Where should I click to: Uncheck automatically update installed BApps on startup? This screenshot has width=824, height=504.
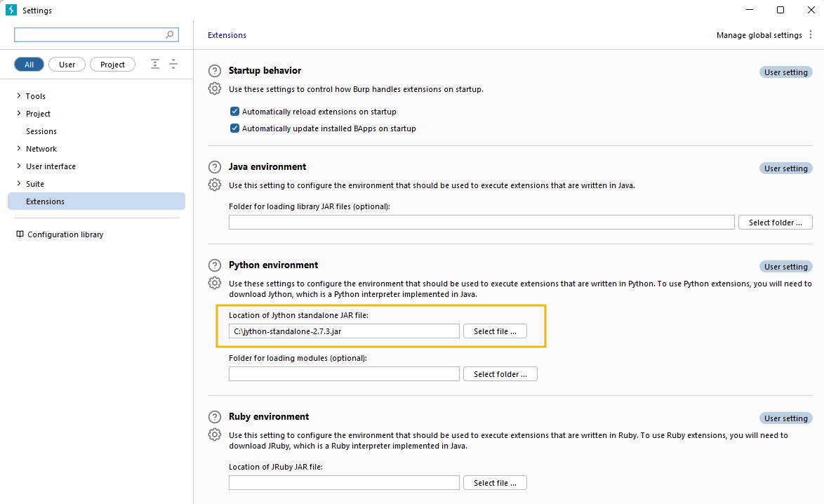[x=234, y=128]
